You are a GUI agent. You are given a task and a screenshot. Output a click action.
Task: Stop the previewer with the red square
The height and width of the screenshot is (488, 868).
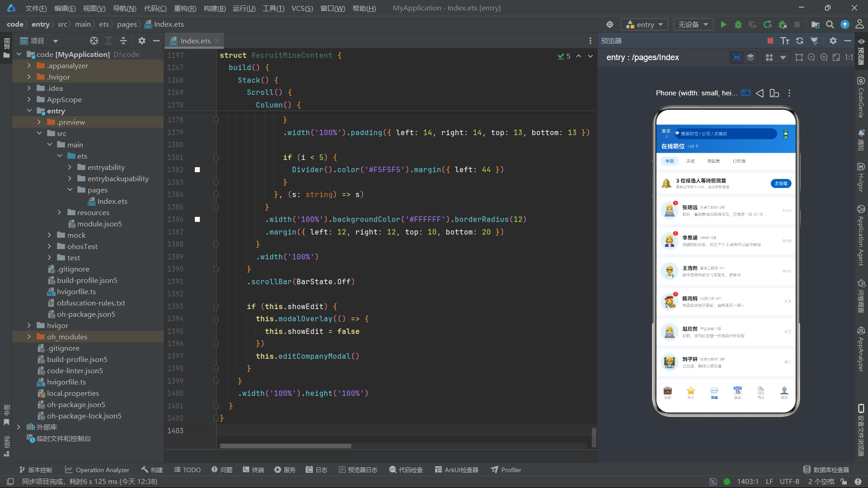pos(770,41)
